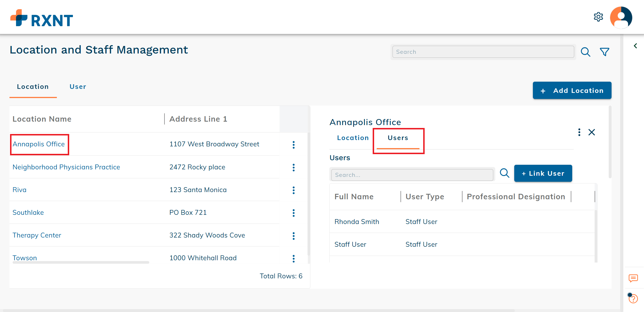Open the Neighborhood Physicians Practice link
Viewport: 644px width, 312px height.
point(66,167)
